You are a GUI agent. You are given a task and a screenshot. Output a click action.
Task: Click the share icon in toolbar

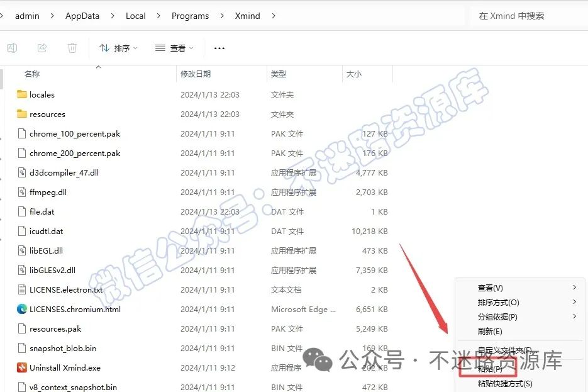[x=42, y=48]
